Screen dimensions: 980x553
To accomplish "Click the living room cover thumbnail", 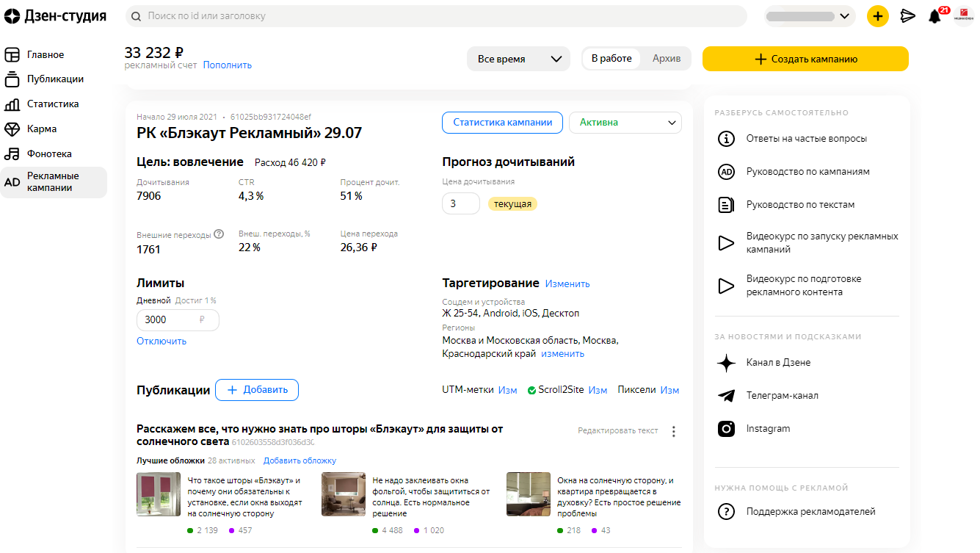I will click(344, 494).
